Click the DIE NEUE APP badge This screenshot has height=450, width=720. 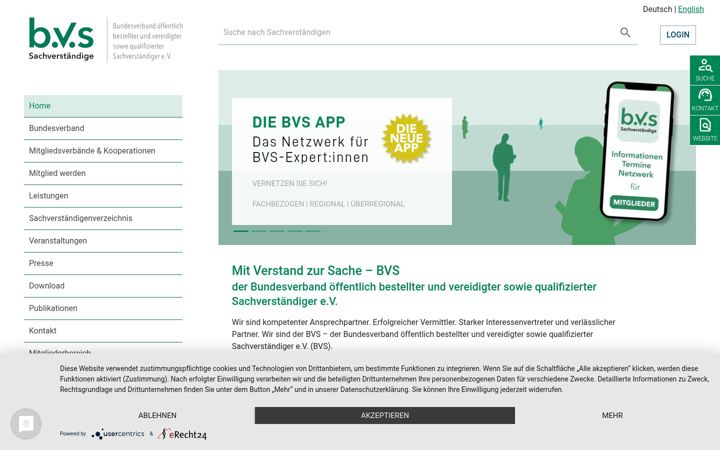(x=406, y=138)
